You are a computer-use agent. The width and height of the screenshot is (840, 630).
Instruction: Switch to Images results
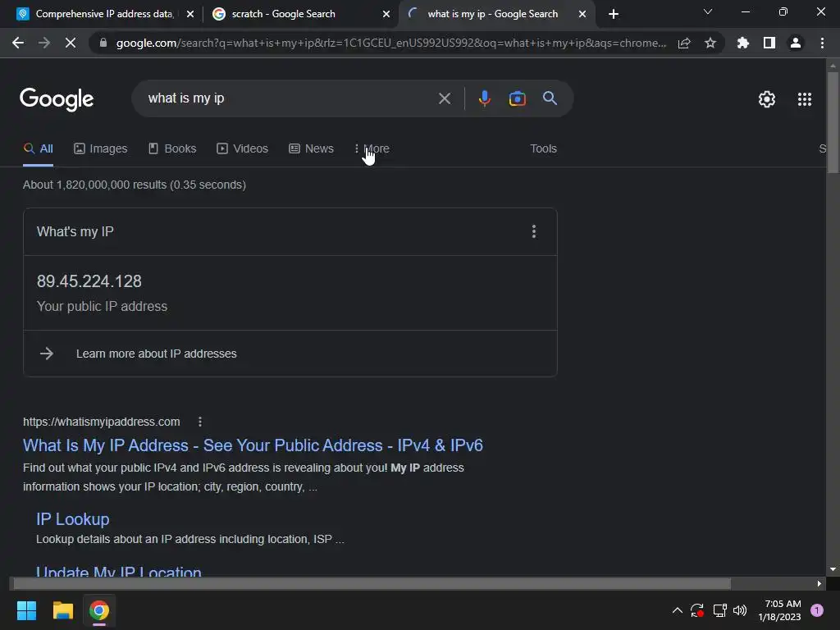101,148
